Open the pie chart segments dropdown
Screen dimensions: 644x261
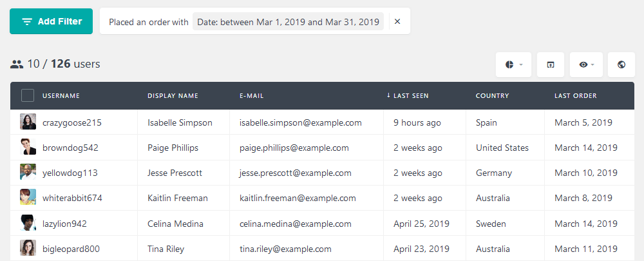click(x=513, y=64)
